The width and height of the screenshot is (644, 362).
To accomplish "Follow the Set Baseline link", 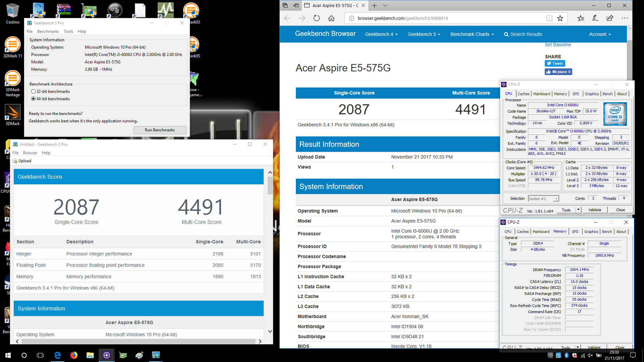I will [x=557, y=45].
